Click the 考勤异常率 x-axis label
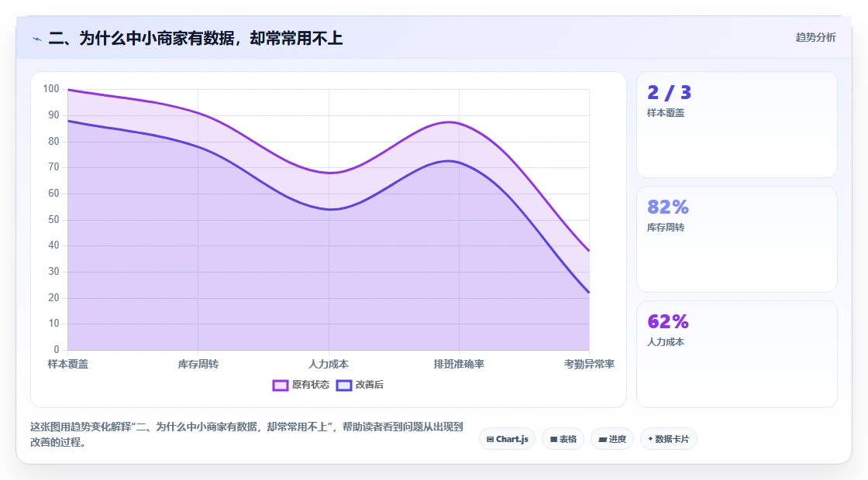The image size is (868, 480). tap(589, 364)
